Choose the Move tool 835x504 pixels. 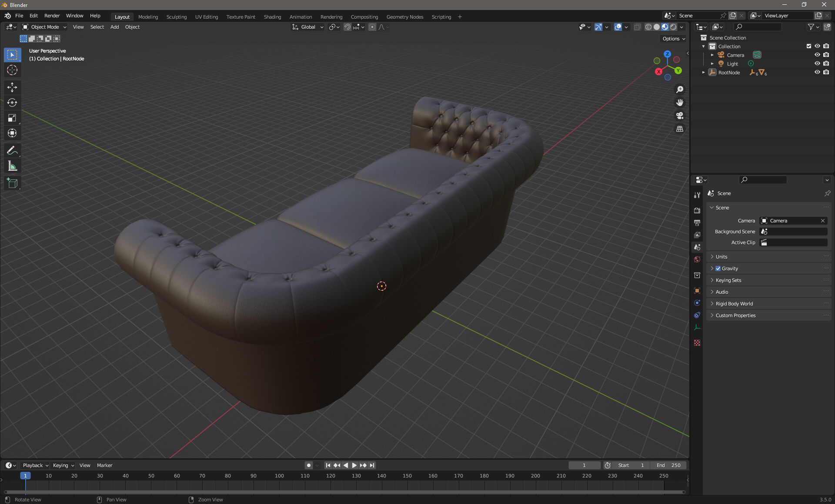(12, 87)
